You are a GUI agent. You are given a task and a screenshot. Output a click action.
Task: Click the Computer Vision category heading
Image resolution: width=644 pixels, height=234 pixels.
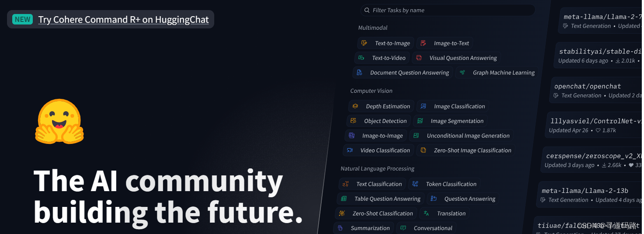point(371,91)
